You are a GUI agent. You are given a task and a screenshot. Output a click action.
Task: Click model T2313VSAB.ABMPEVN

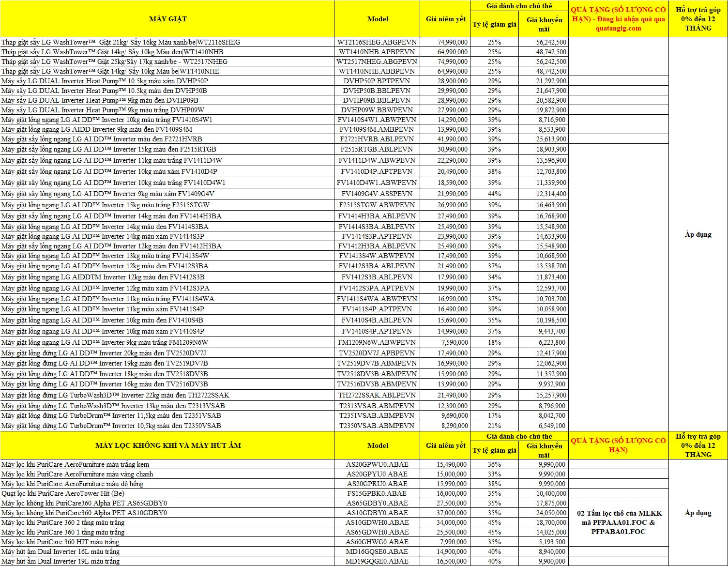378,406
